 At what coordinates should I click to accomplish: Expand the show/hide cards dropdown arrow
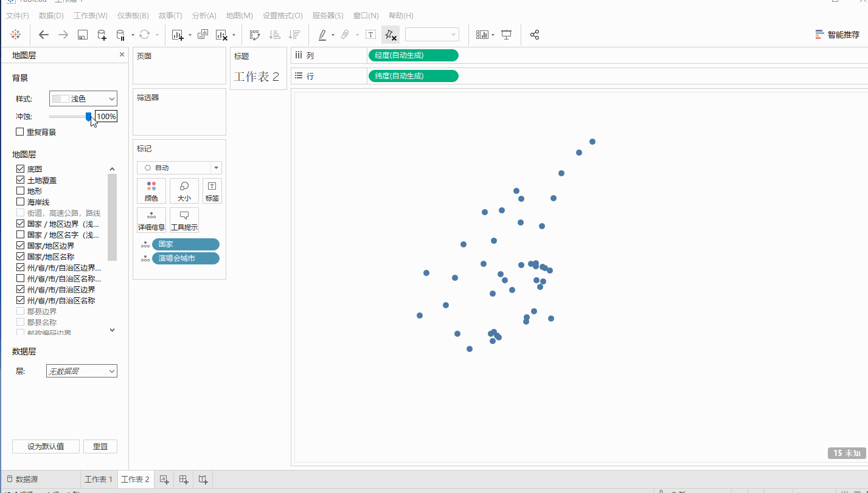pyautogui.click(x=493, y=35)
